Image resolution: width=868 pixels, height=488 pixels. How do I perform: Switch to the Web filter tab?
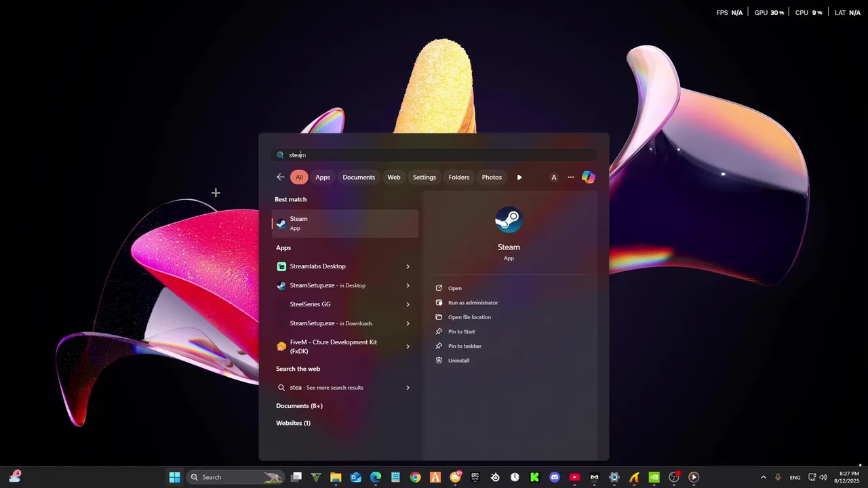[x=394, y=177]
